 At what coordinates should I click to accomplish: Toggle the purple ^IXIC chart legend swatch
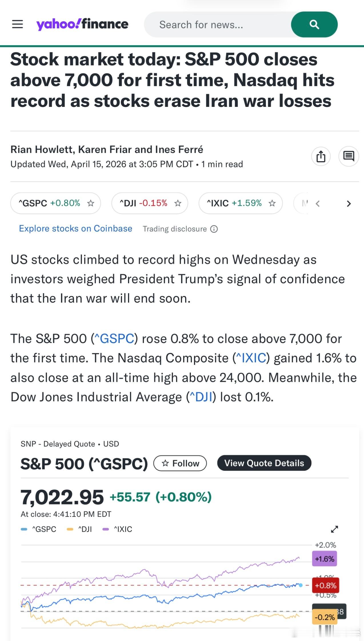coord(105,529)
